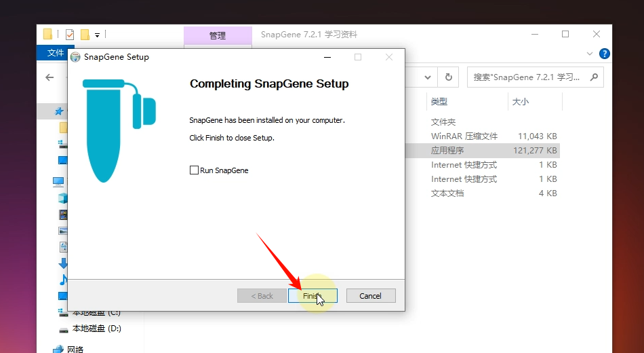The width and height of the screenshot is (644, 353).
Task: Sort files by the 类型 column header
Action: (x=439, y=102)
